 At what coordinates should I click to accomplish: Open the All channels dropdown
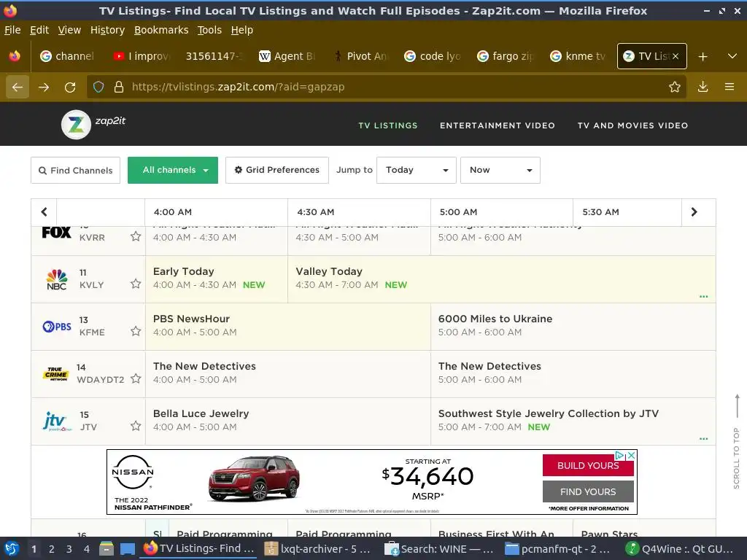pos(173,170)
